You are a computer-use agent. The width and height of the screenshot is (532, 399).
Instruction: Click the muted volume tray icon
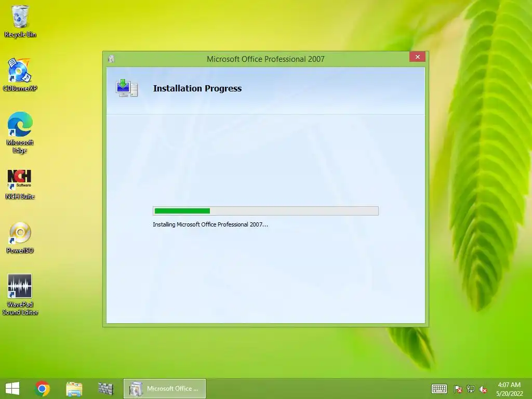(x=483, y=389)
